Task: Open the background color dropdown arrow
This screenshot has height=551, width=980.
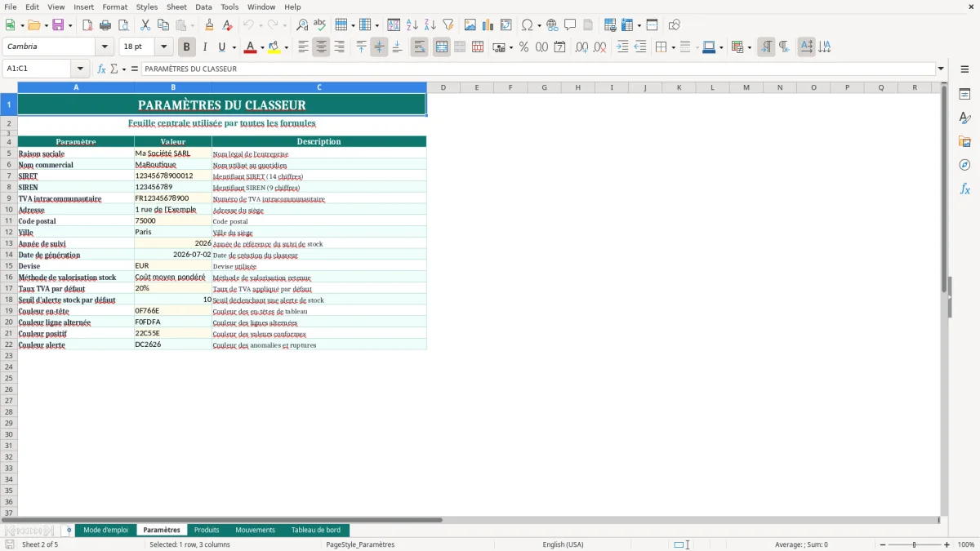Action: 286,47
